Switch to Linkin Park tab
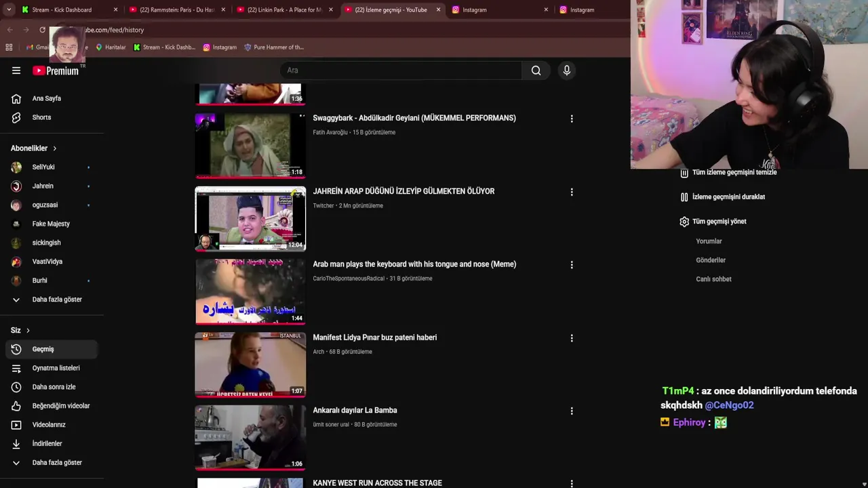 (284, 10)
